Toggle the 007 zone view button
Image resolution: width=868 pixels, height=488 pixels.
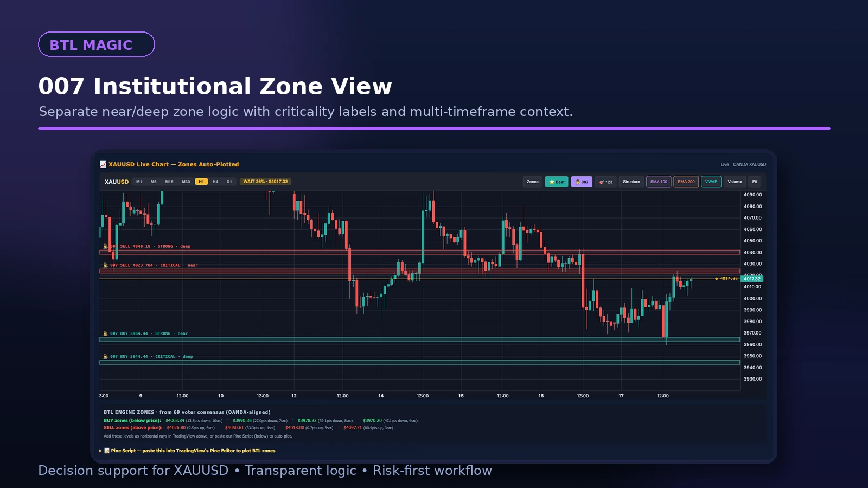tap(582, 182)
